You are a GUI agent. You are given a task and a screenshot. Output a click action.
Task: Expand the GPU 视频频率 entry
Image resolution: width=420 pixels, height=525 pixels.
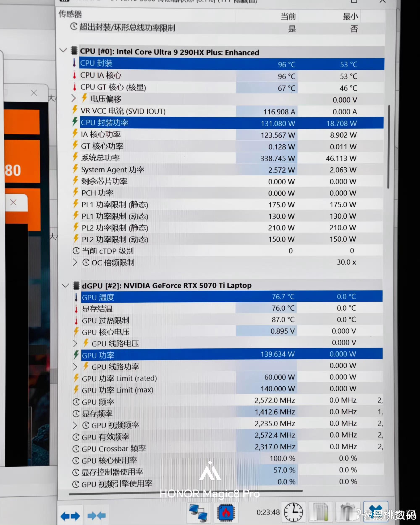pyautogui.click(x=75, y=425)
